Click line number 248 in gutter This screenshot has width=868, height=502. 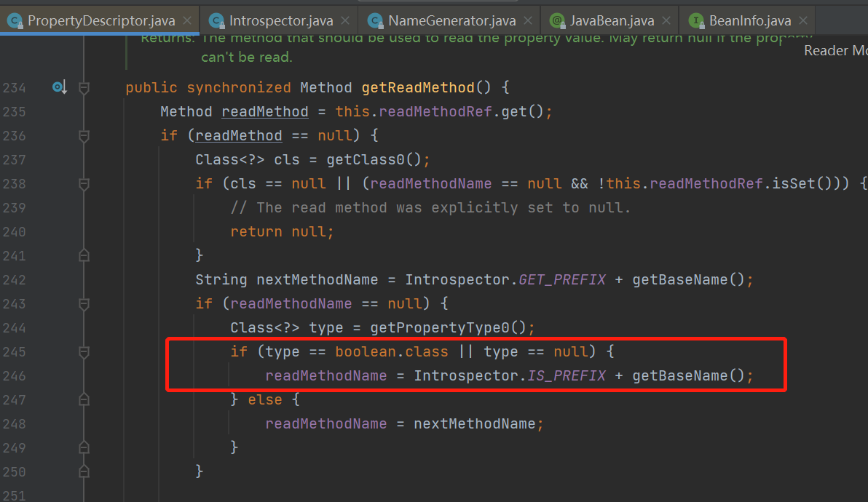click(x=15, y=424)
